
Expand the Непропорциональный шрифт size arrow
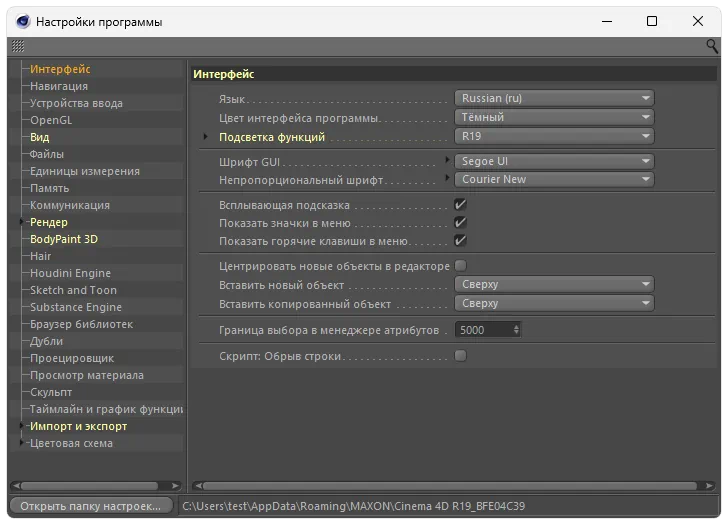(447, 178)
